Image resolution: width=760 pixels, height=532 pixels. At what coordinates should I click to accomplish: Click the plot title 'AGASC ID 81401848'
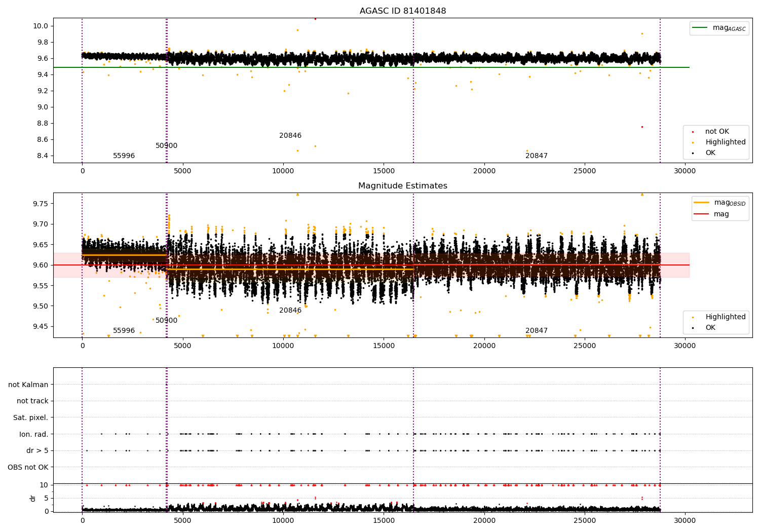pos(403,11)
